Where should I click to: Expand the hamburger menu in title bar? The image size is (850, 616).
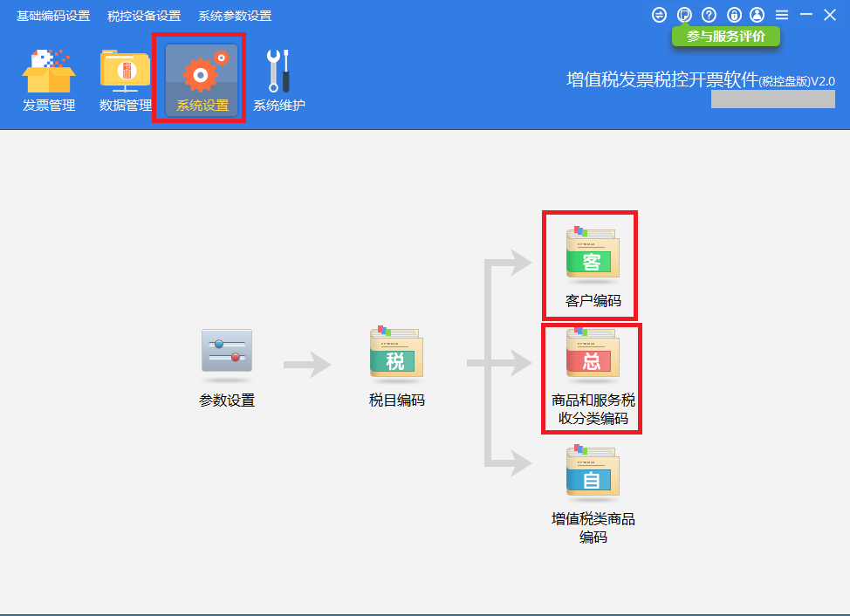tap(781, 15)
